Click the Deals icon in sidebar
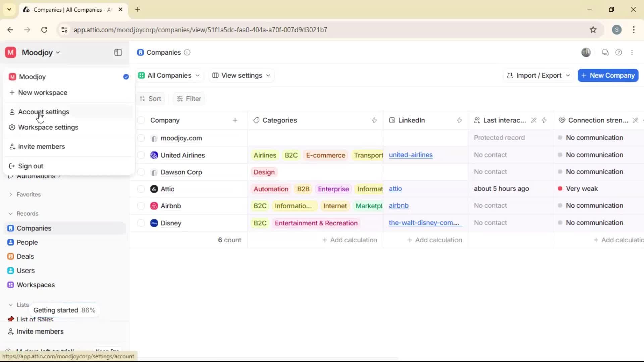The image size is (644, 362). [11, 256]
